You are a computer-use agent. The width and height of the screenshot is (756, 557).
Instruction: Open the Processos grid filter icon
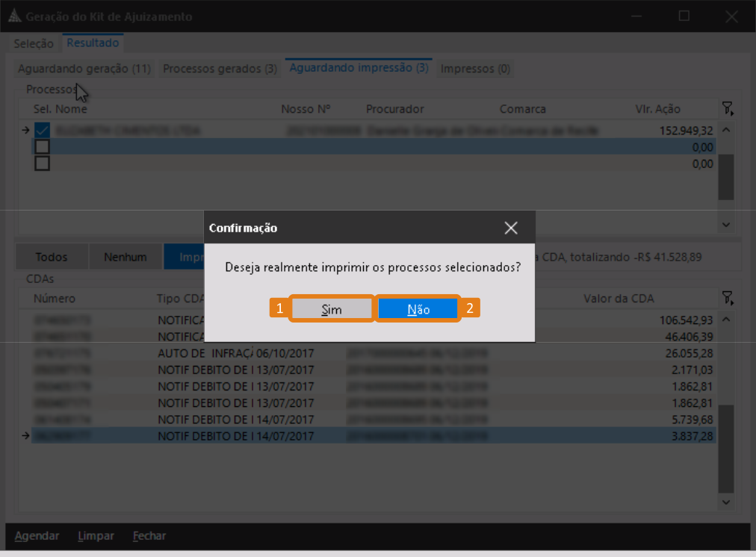[728, 108]
